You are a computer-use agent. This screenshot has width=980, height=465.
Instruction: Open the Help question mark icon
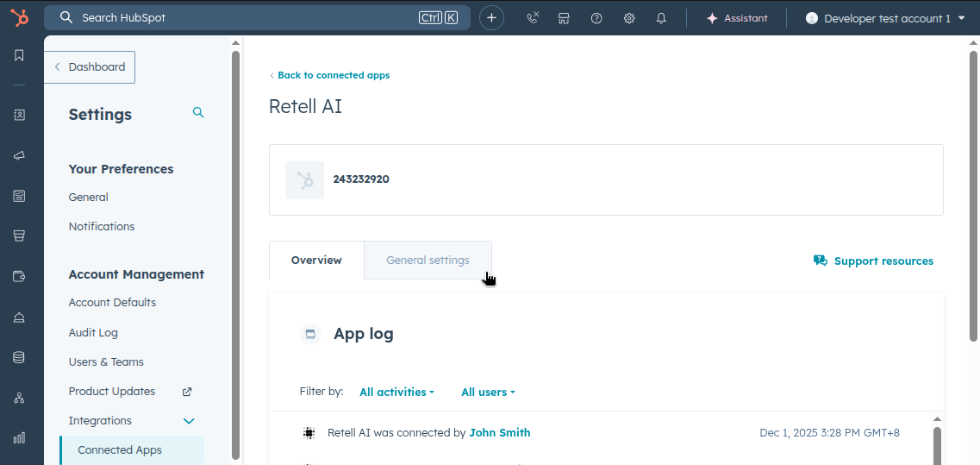(x=596, y=18)
